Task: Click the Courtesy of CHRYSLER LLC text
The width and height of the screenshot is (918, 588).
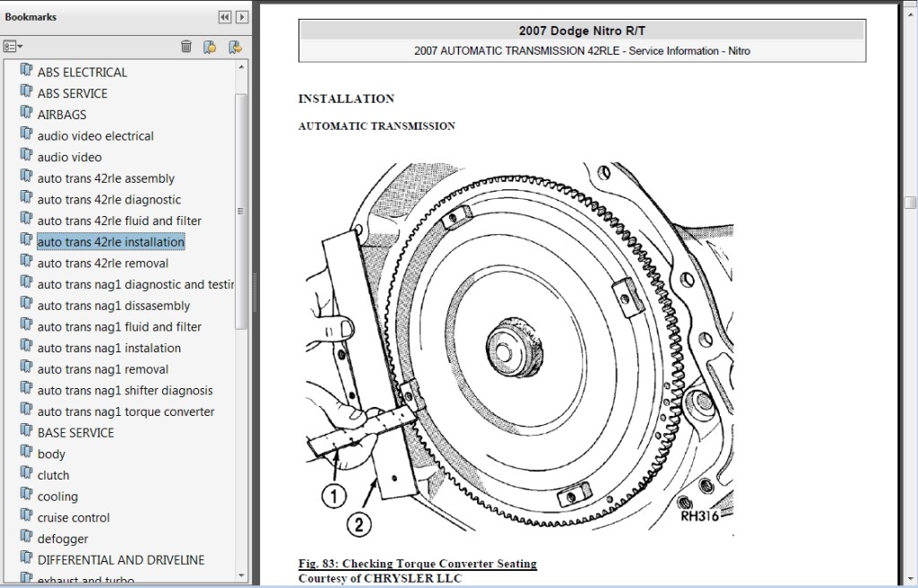Action: pos(380,578)
